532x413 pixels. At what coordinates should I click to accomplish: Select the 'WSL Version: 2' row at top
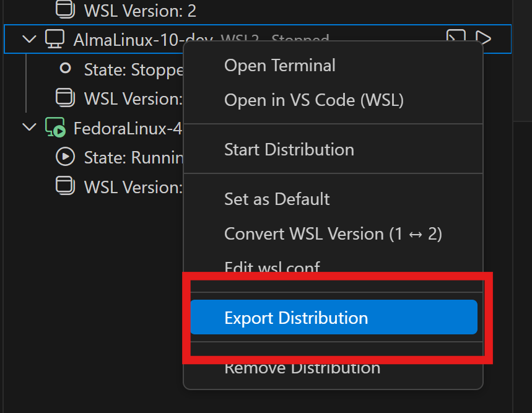(140, 10)
